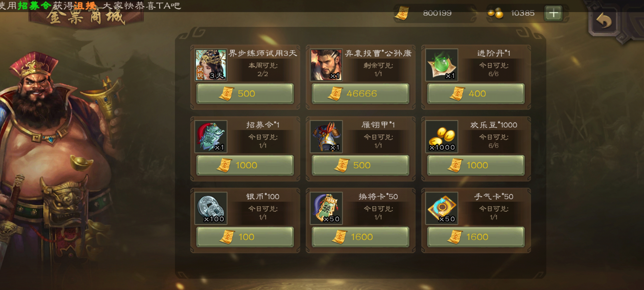Image resolution: width=644 pixels, height=290 pixels.
Task: Redeem 手气卡*50 for 1600 tickets
Action: [x=476, y=236]
